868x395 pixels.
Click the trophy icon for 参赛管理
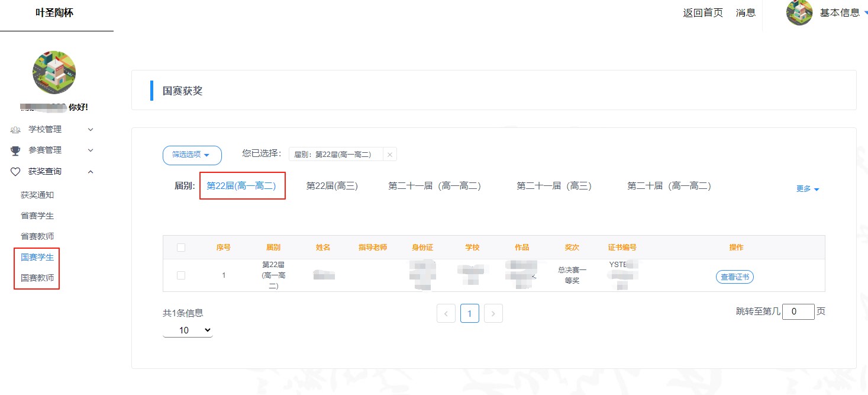coord(16,150)
